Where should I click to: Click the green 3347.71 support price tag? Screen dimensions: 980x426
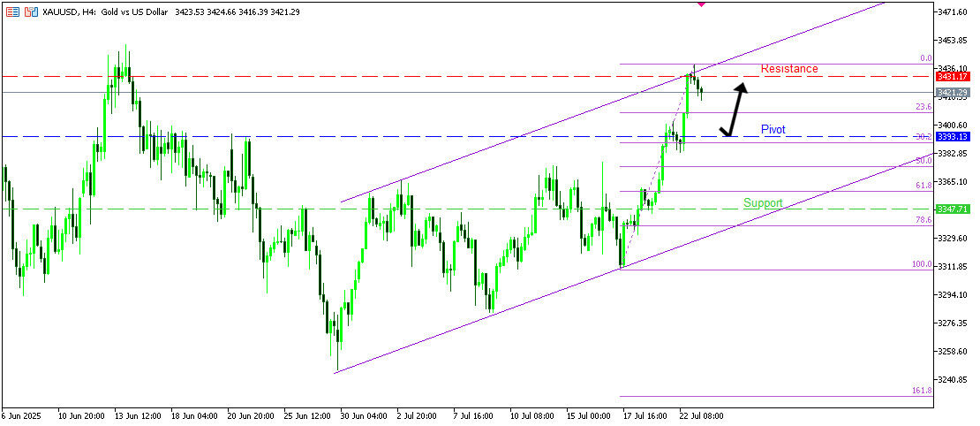953,209
